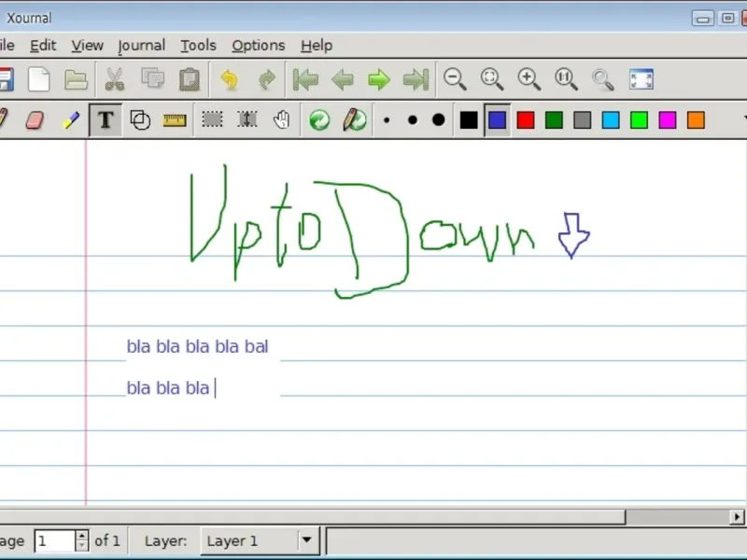Select the Highlighter tool

[x=71, y=120]
